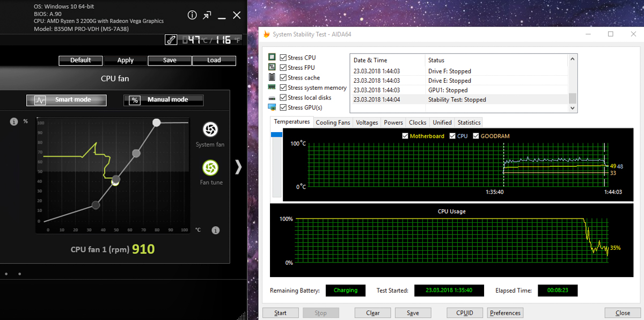Select 'Stability Test: Stopped' log row

pos(459,100)
